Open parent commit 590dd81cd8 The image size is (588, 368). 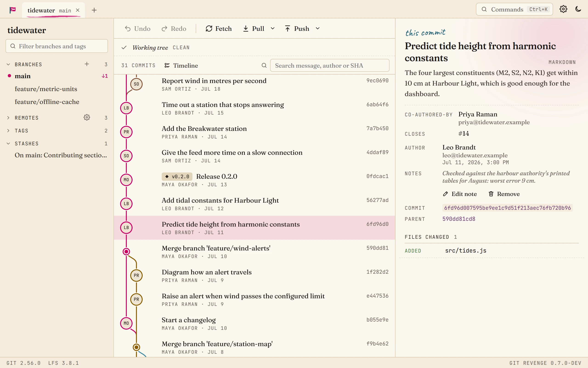pyautogui.click(x=459, y=219)
